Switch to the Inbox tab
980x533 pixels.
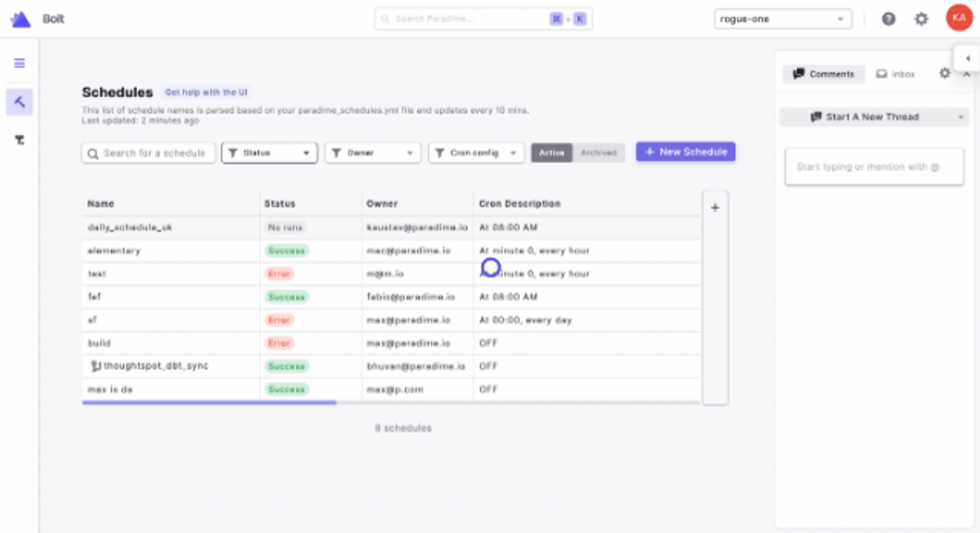point(895,74)
